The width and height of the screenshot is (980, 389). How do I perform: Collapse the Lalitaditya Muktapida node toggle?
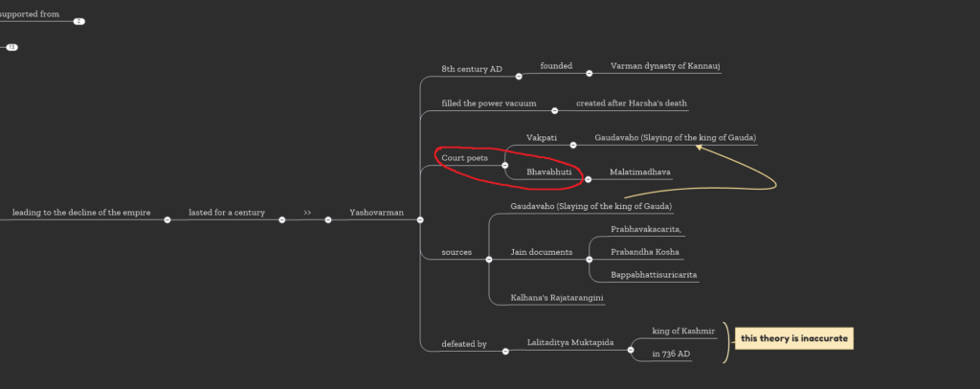coord(631,351)
